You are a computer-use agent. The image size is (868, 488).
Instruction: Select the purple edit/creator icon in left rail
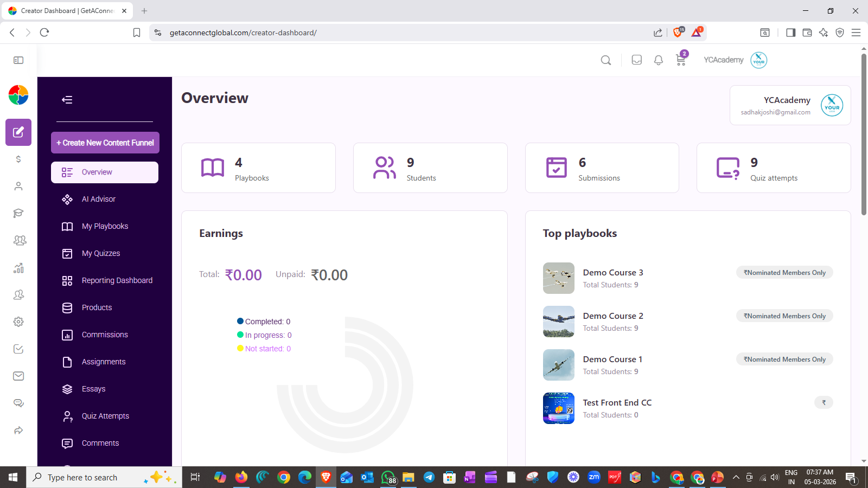pyautogui.click(x=18, y=132)
